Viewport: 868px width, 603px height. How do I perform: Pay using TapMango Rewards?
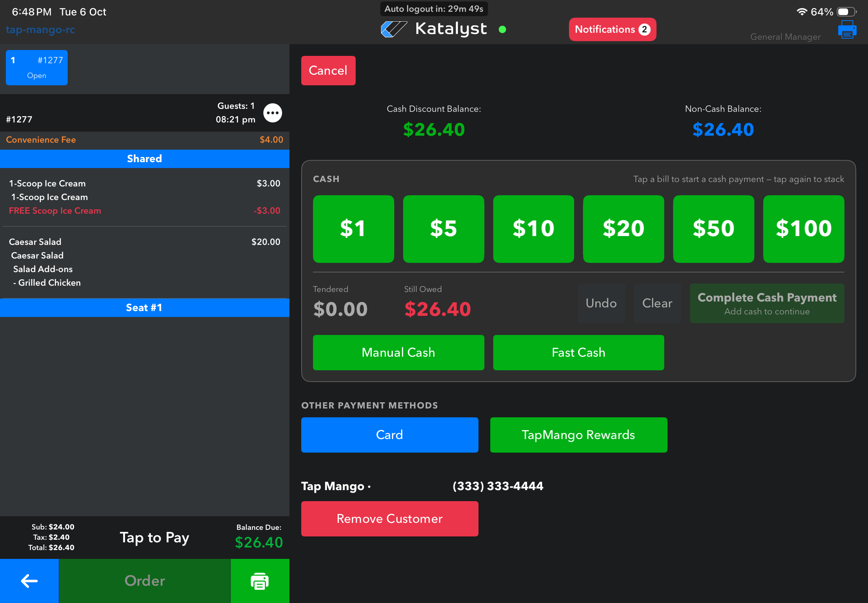point(579,435)
